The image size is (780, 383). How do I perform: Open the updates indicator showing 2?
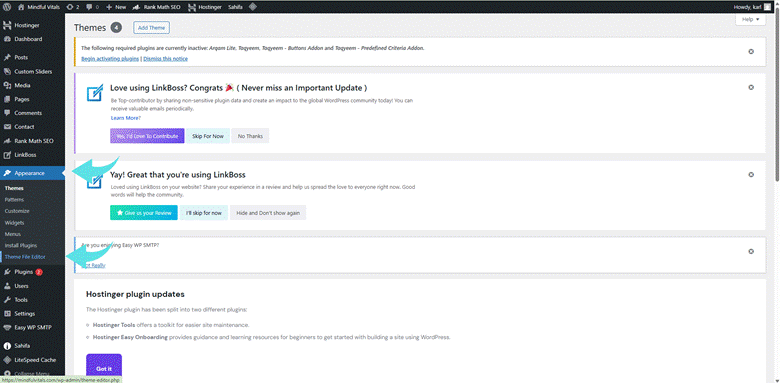[73, 7]
